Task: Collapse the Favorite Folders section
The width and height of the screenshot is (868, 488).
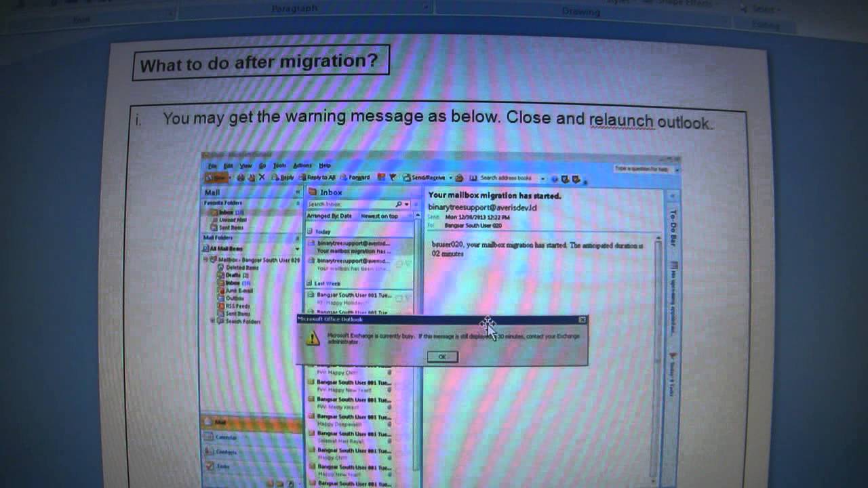Action: pos(298,203)
